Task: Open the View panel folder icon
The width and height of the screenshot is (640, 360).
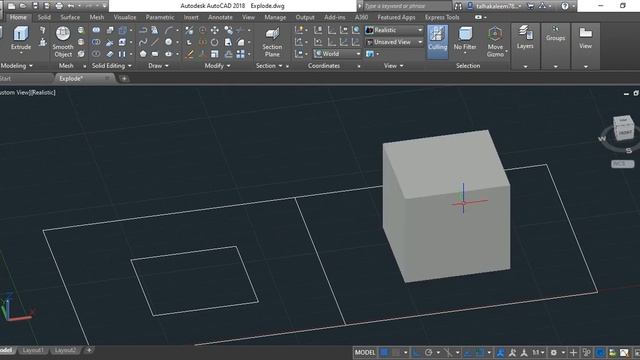Action: click(585, 33)
